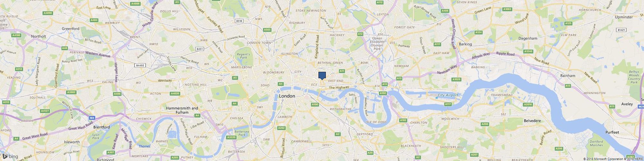Click the A4020 road shield near Acton
Screen dimensions: 644x161
tap(175, 94)
